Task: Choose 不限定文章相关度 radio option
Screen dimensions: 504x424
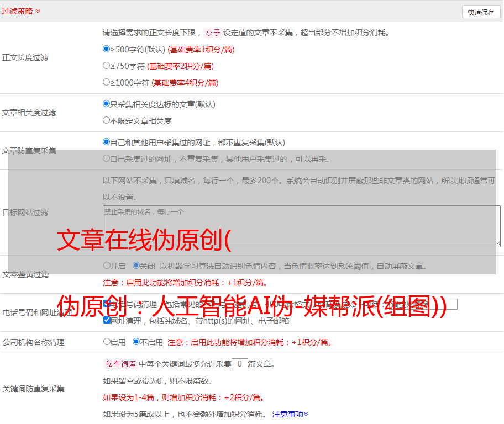Action: pos(106,120)
